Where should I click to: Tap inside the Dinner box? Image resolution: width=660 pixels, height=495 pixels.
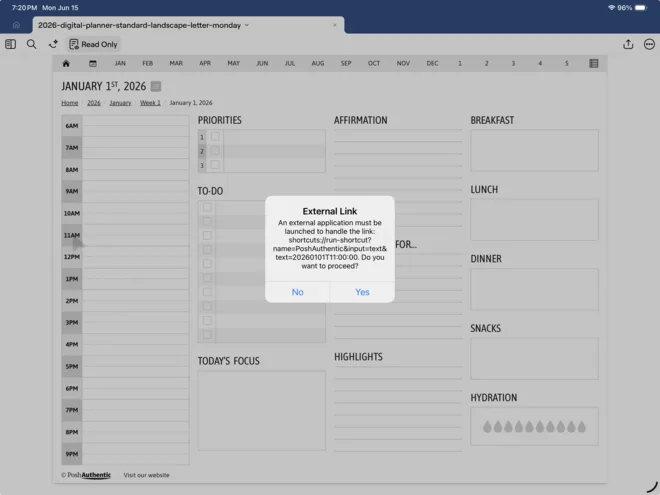(x=534, y=289)
